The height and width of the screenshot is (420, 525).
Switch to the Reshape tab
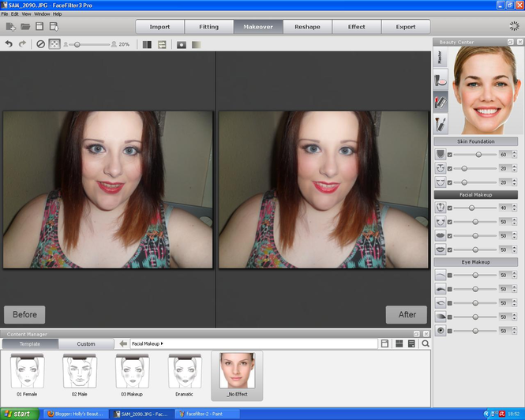(x=307, y=27)
